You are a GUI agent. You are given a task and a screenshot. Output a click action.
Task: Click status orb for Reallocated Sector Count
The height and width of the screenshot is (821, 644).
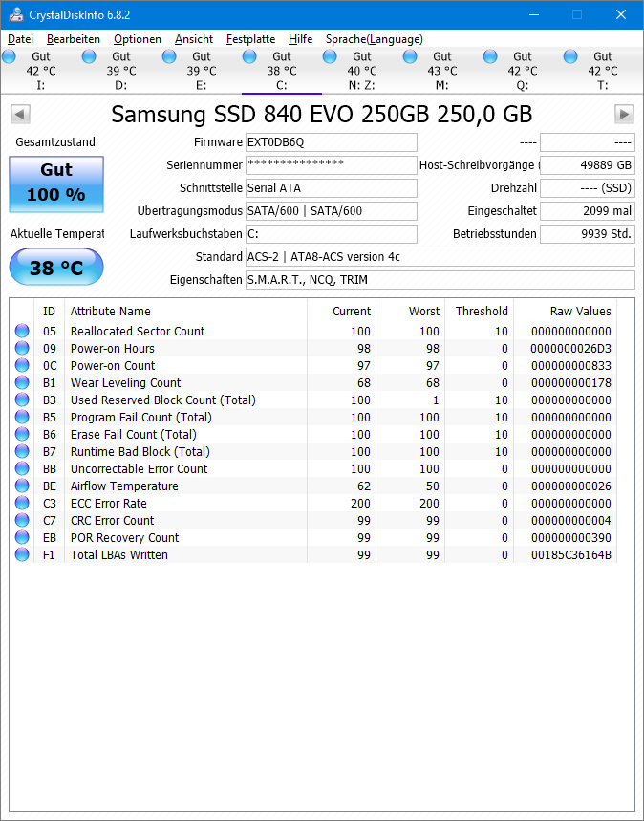[22, 331]
